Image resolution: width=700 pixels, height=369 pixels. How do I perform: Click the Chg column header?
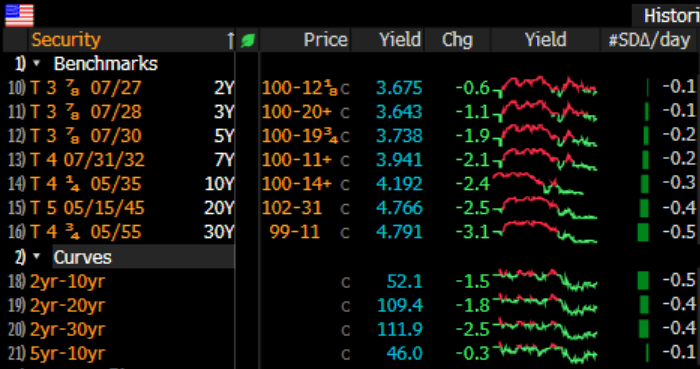coord(457,40)
